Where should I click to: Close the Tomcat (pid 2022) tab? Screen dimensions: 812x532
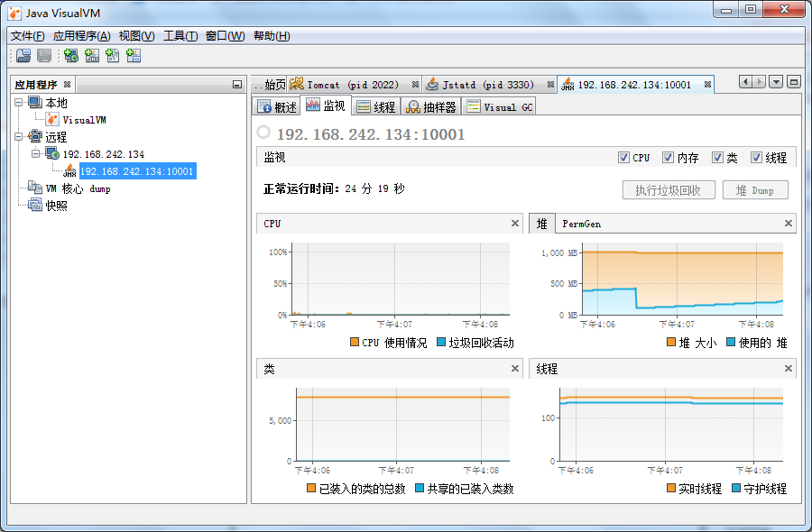coord(415,85)
